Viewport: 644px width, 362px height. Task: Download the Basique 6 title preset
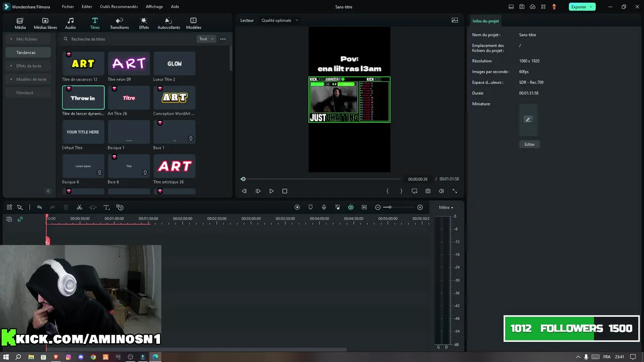pyautogui.click(x=100, y=172)
